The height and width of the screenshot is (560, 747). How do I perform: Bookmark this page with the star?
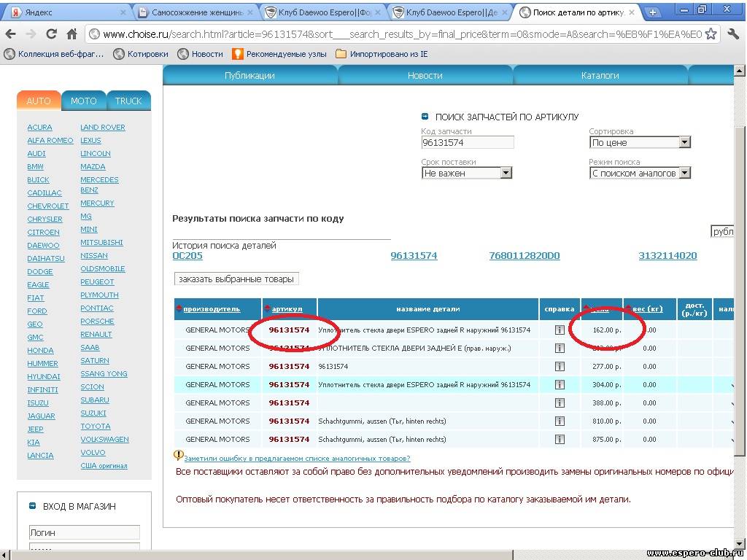click(x=711, y=34)
